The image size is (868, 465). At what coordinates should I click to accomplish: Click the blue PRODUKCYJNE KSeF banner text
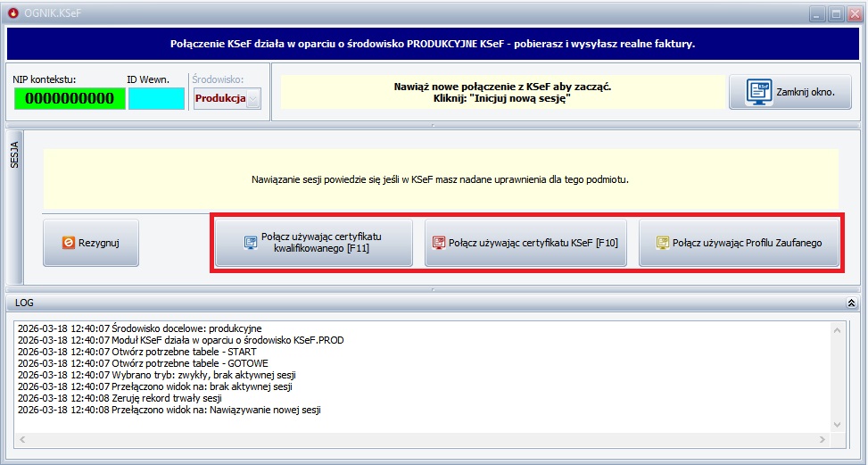pos(433,44)
